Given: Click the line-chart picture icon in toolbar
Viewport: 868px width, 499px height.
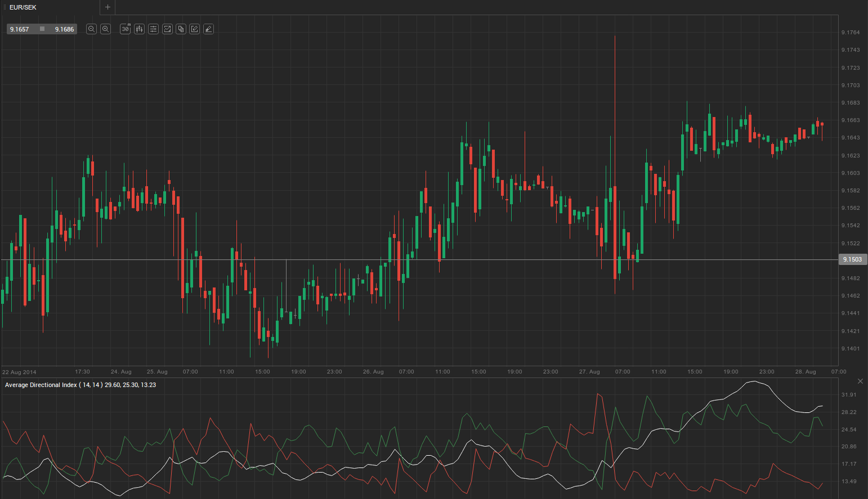Looking at the screenshot, I should tap(167, 29).
